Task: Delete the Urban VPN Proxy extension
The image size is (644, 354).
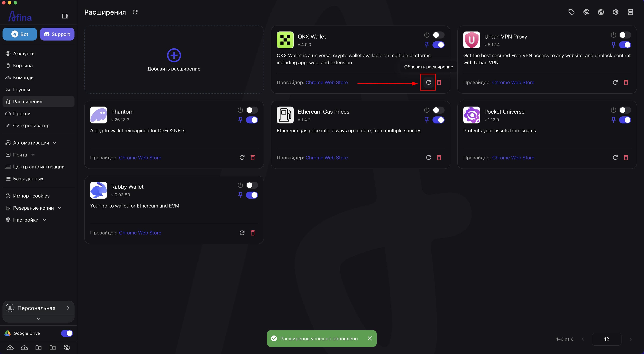Action: click(626, 82)
